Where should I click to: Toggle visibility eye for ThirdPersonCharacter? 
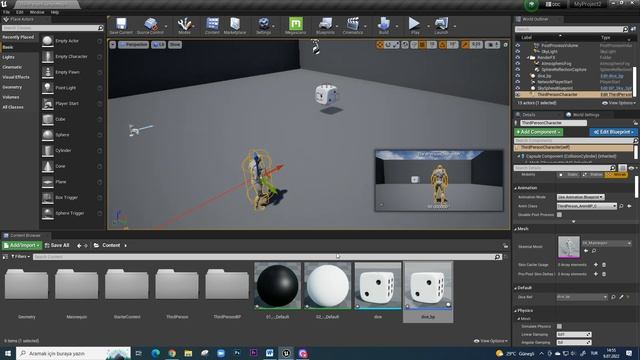(x=518, y=94)
